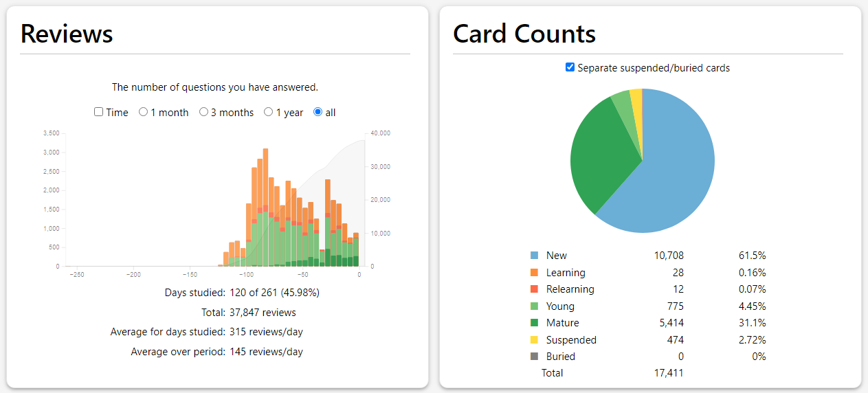The height and width of the screenshot is (393, 868).
Task: Click the Reviews heading
Action: 67,34
